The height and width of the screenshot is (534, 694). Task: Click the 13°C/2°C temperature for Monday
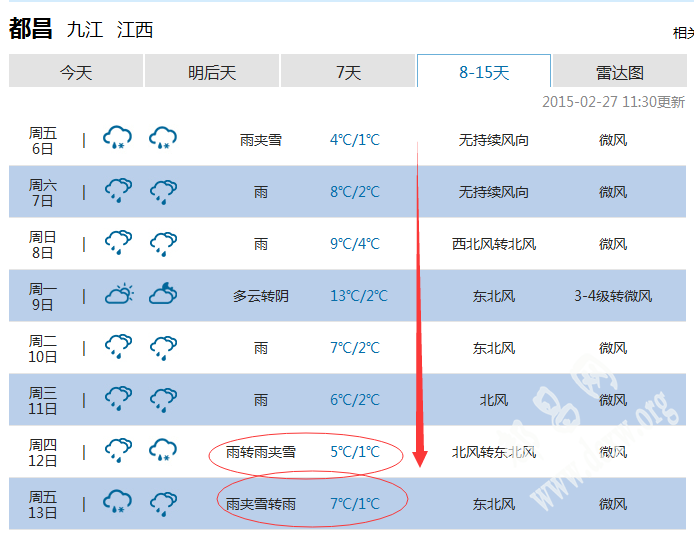click(359, 296)
